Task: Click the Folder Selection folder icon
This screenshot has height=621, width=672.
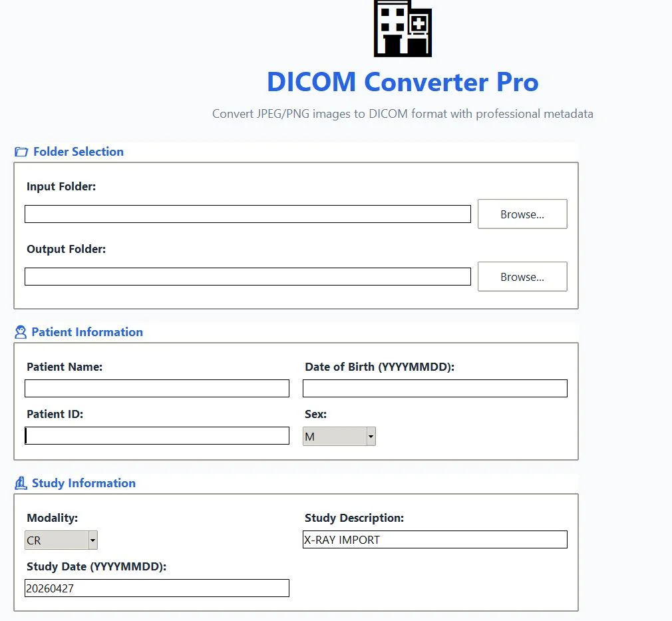Action: [21, 152]
